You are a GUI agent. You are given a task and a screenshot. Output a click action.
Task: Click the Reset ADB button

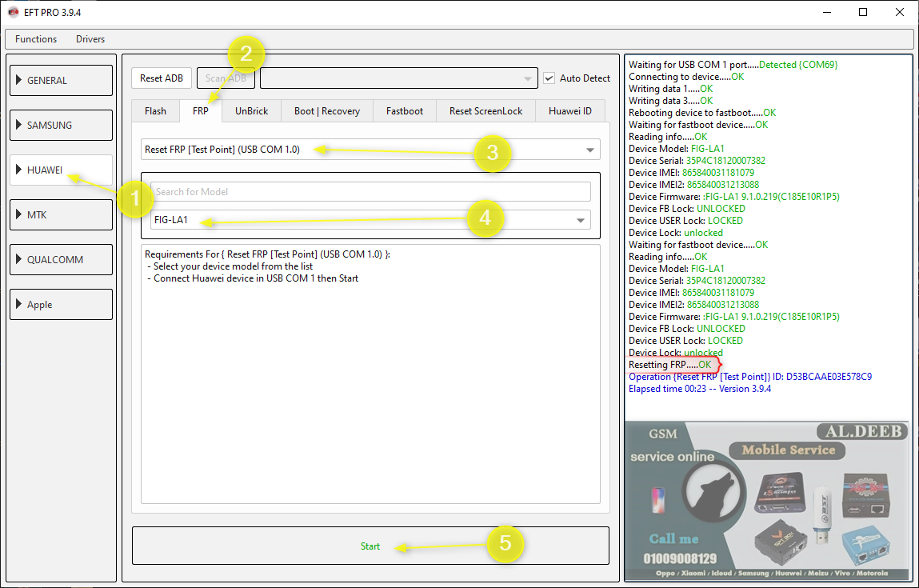coord(162,78)
